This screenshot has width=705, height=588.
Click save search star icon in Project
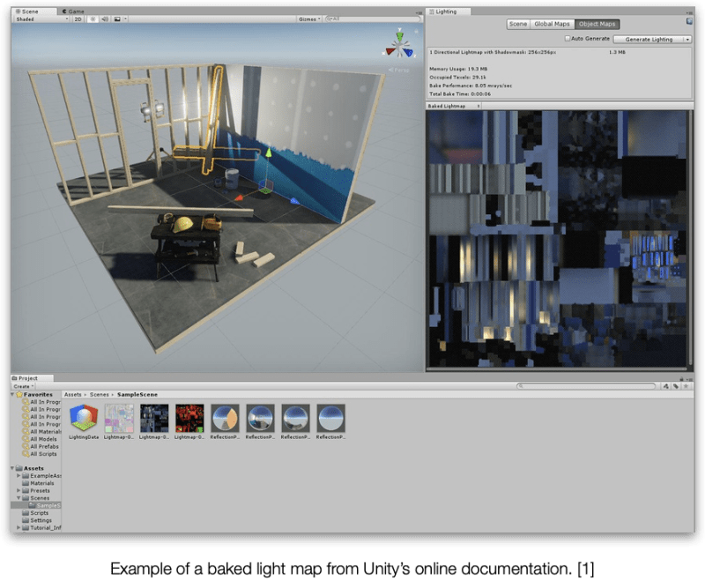[686, 386]
